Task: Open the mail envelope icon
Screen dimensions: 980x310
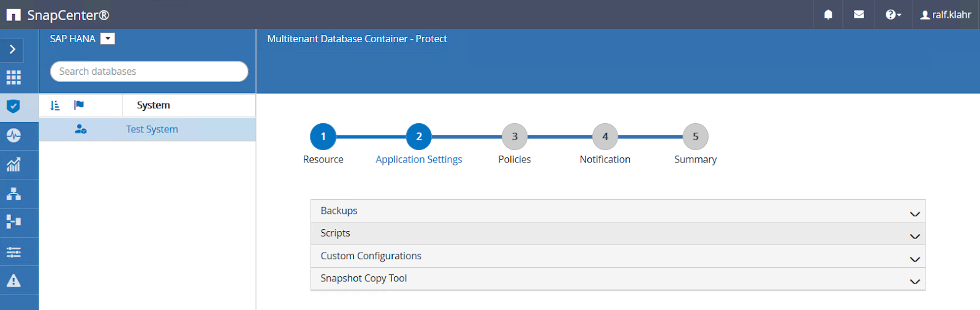Action: coord(859,15)
